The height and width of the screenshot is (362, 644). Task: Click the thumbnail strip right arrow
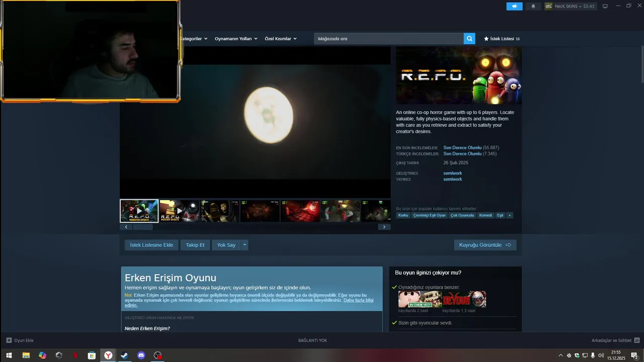[384, 227]
